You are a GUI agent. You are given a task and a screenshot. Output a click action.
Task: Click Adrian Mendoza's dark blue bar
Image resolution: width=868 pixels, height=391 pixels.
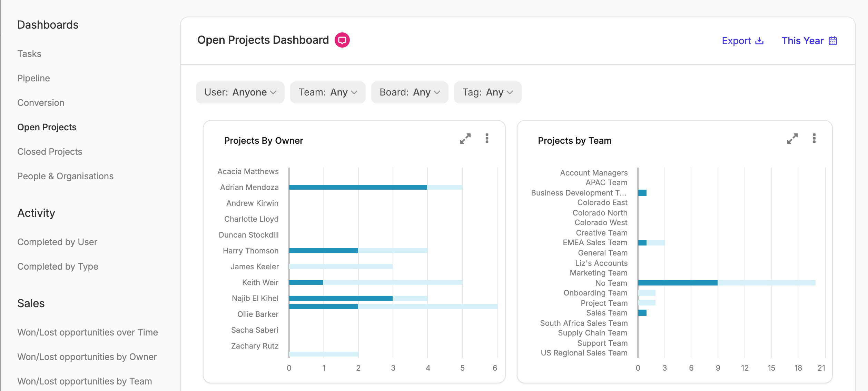(358, 187)
